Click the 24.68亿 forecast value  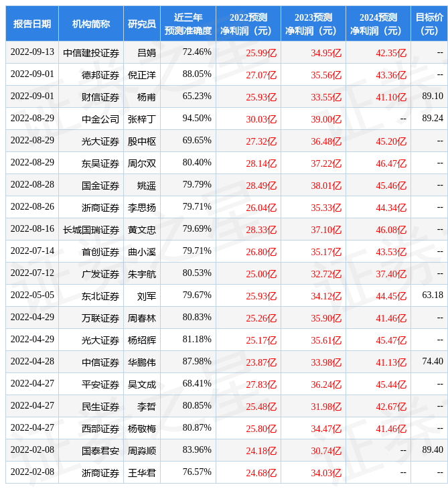[261, 474]
